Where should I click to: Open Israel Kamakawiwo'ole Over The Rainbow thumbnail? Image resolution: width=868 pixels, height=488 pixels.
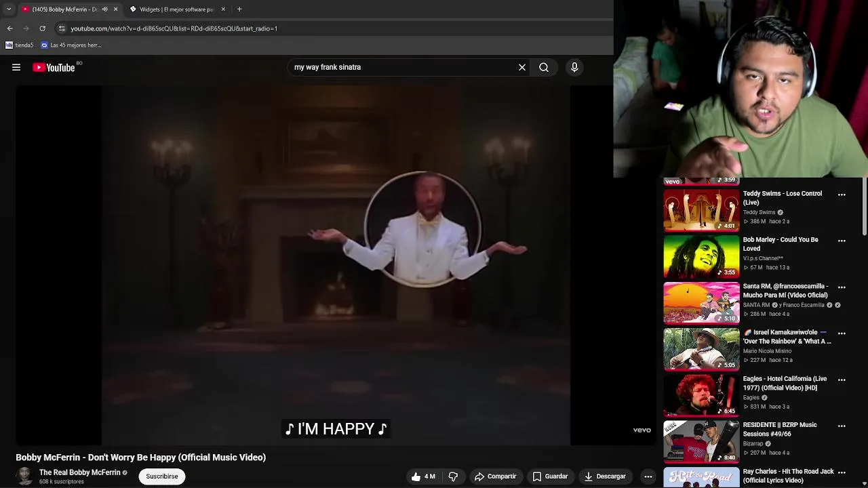click(701, 349)
